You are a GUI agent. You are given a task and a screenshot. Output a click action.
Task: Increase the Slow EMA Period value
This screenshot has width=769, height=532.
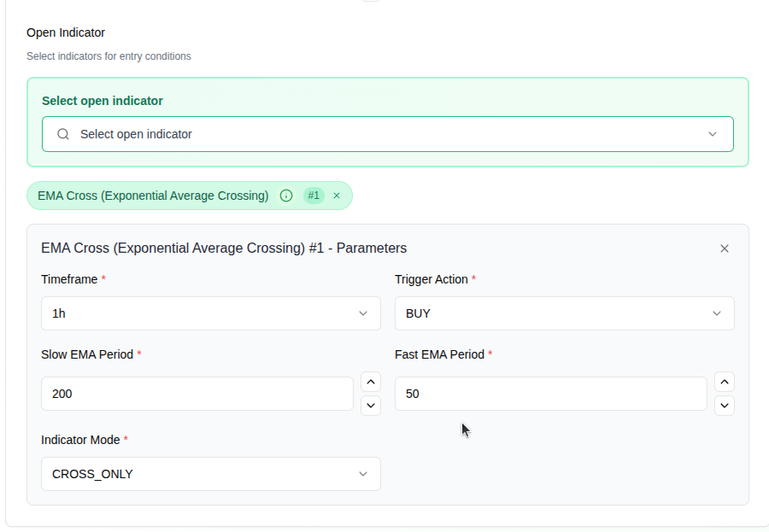371,382
